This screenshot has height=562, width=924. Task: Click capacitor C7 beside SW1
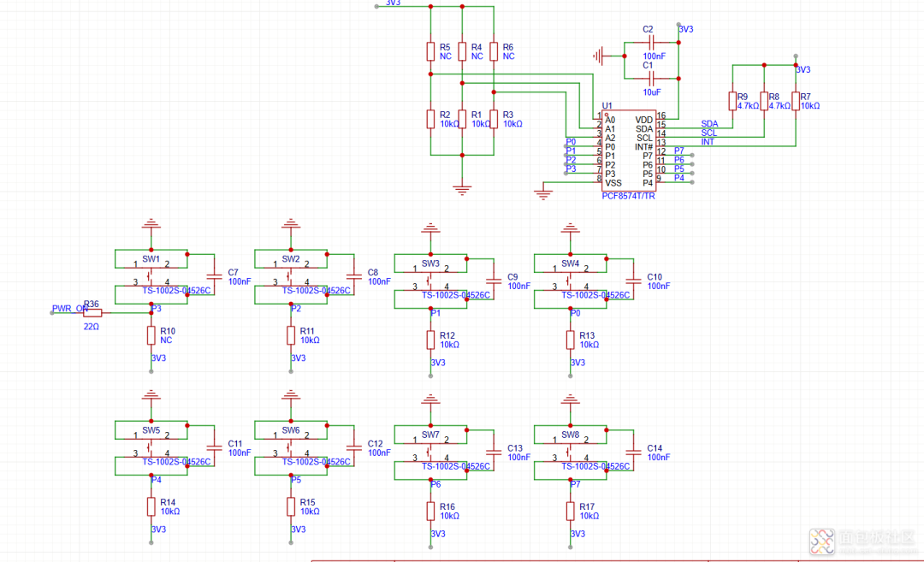pos(214,275)
